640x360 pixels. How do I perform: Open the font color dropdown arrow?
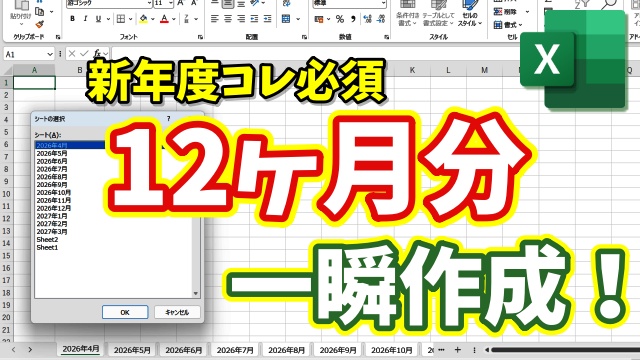tap(174, 19)
